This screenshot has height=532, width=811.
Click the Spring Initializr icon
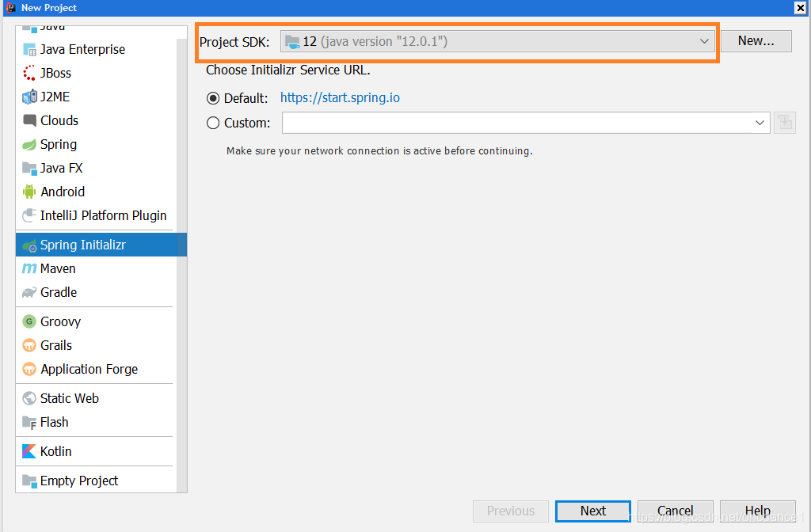pyautogui.click(x=29, y=245)
